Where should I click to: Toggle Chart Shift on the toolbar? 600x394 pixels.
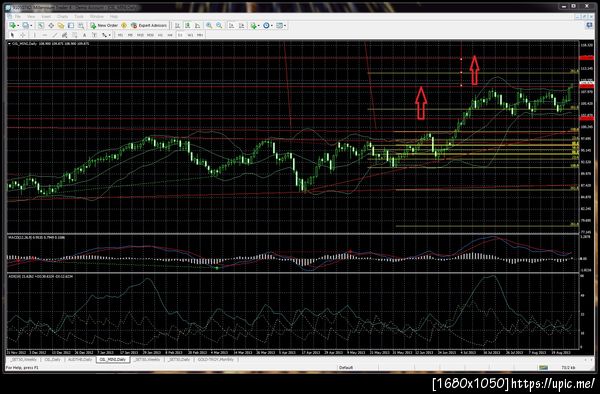point(241,25)
